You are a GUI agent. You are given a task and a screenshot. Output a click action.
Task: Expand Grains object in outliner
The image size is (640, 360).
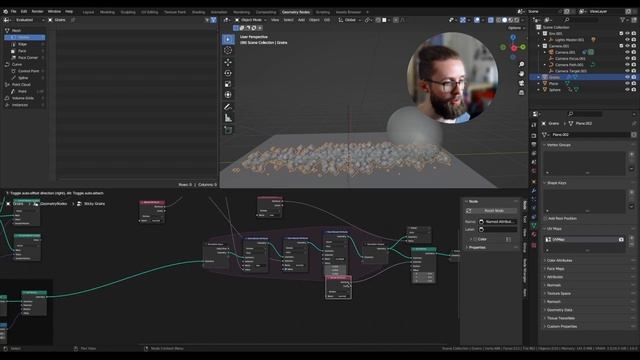539,77
